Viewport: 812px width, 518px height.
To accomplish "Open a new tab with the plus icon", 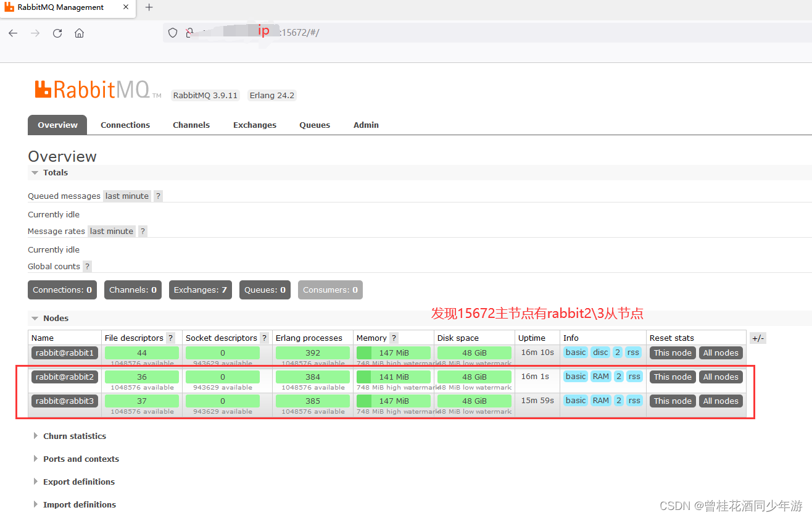I will (149, 7).
